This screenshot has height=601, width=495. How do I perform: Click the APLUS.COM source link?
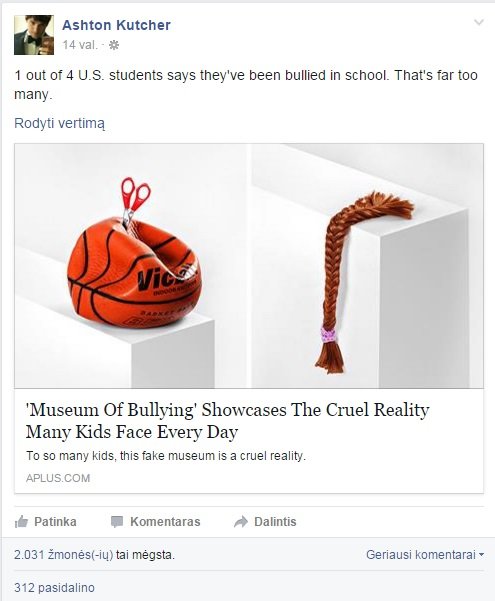click(58, 478)
